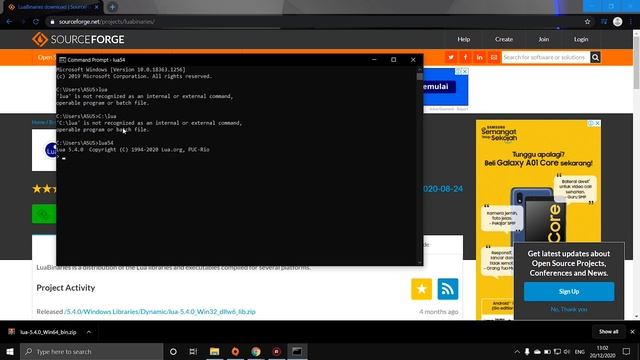
Task: Click No, Thank you link
Action: point(569,309)
